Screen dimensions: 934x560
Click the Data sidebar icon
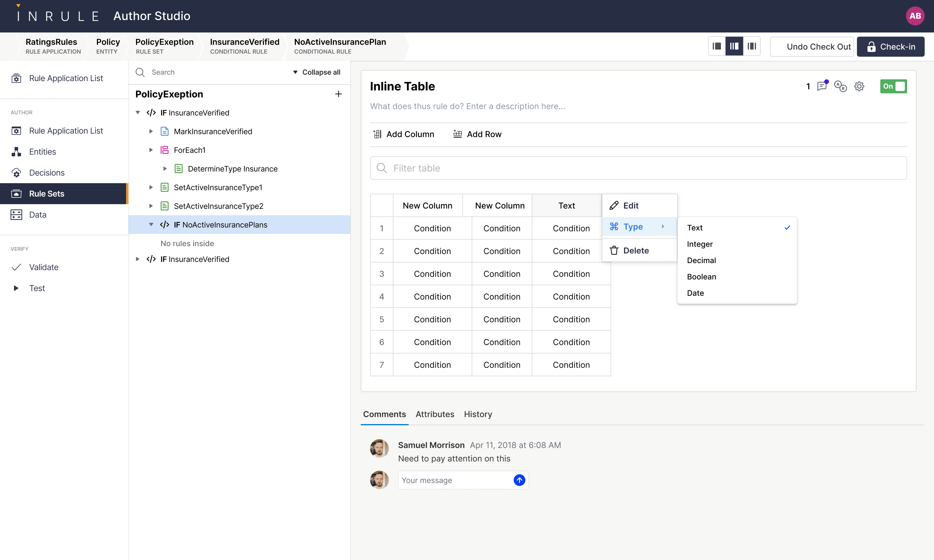click(16, 215)
